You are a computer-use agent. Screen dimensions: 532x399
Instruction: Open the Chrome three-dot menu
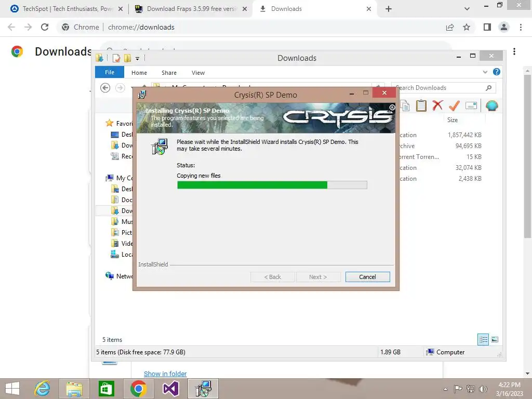(521, 27)
